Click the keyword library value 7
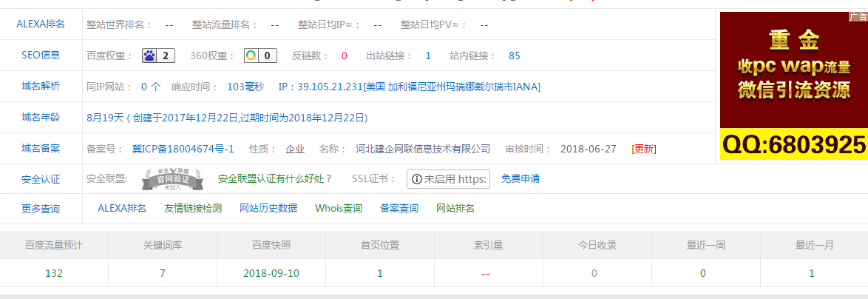Image resolution: width=868 pixels, height=299 pixels. 163,273
